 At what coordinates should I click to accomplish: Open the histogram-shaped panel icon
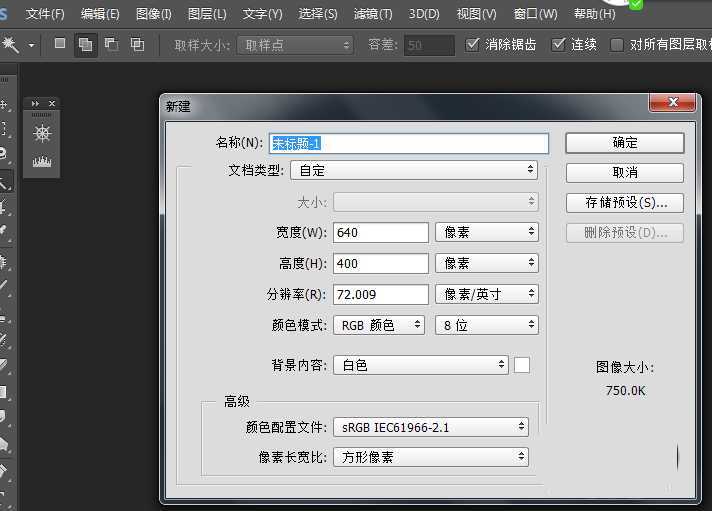tap(42, 161)
